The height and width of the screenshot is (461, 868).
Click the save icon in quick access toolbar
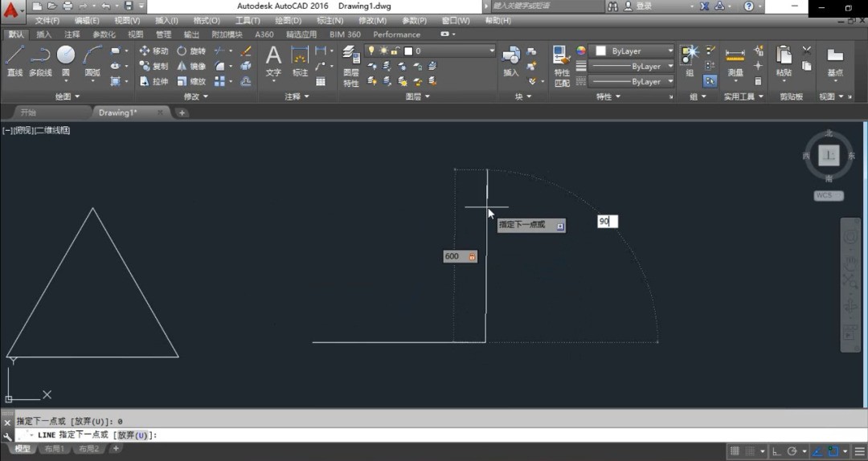[129, 6]
